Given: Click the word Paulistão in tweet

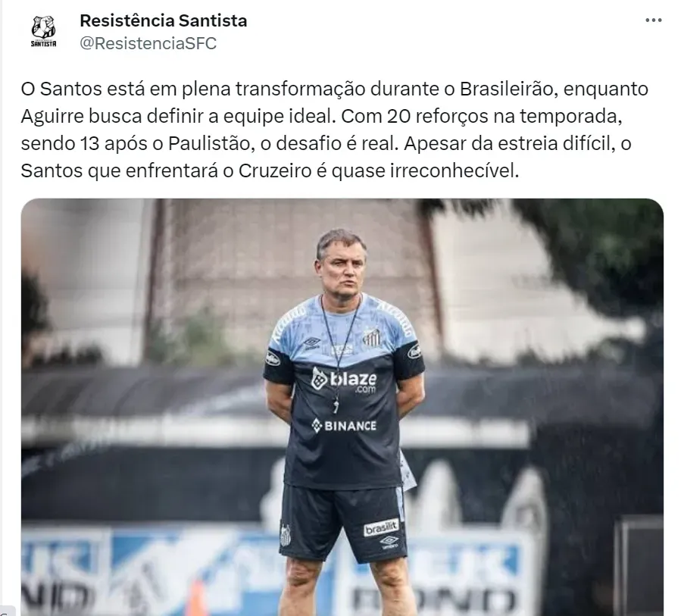Looking at the screenshot, I should [211, 143].
